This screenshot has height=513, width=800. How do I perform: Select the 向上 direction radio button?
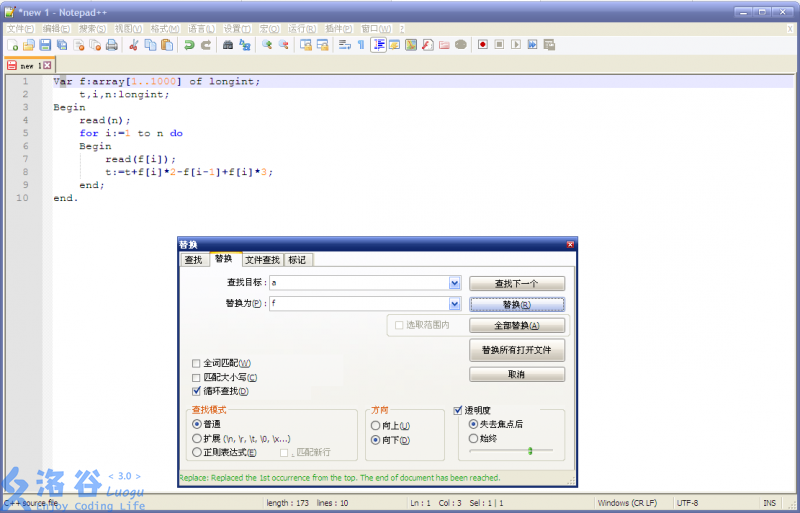pos(376,426)
